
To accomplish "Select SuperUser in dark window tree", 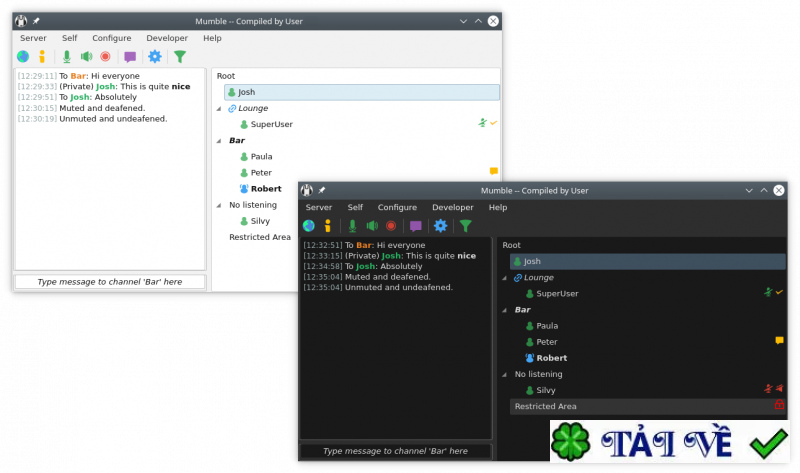I will 557,293.
